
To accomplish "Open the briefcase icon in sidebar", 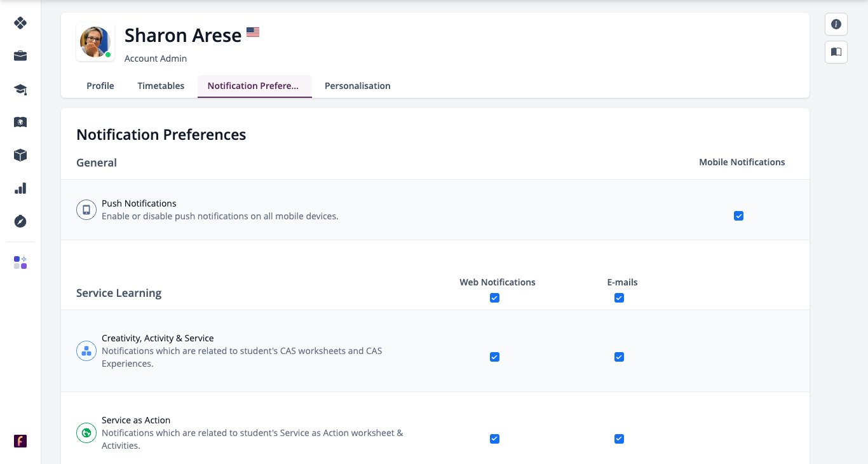I will (20, 56).
